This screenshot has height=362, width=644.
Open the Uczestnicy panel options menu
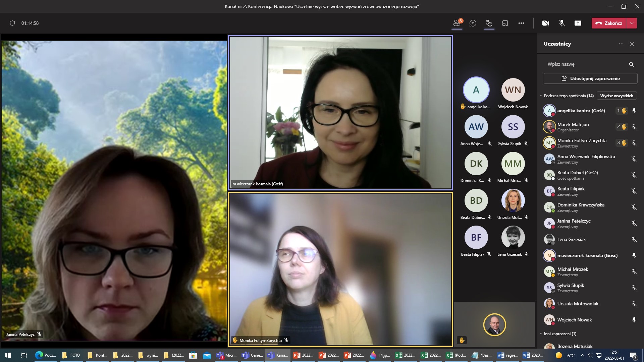(x=621, y=44)
